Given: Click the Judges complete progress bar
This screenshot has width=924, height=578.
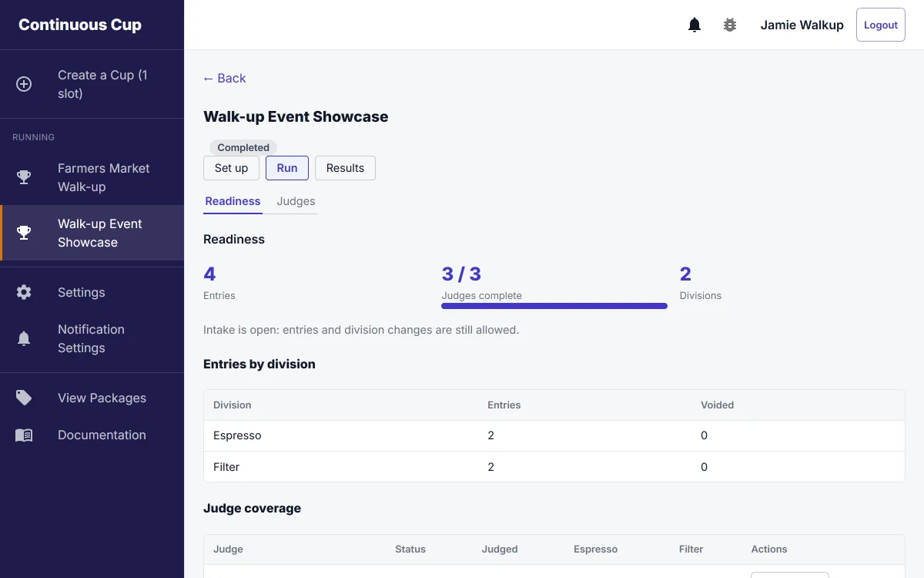Looking at the screenshot, I should (554, 306).
